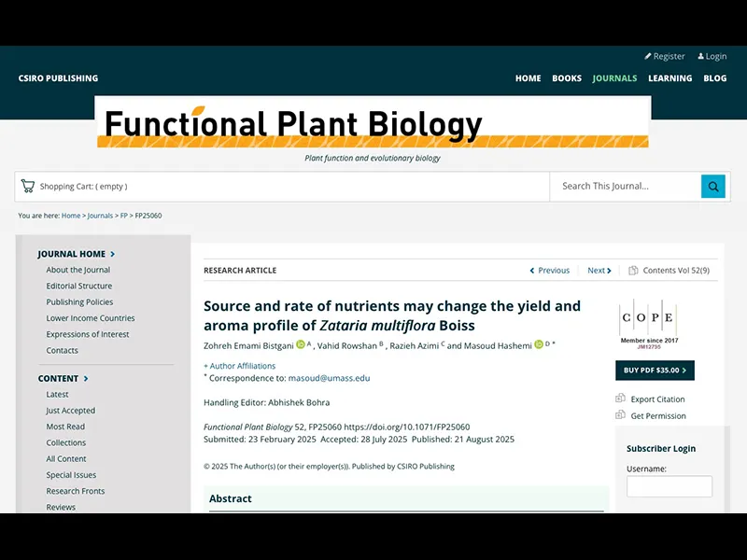The height and width of the screenshot is (560, 747).
Task: Open first author's ORCID icon
Action: click(301, 345)
